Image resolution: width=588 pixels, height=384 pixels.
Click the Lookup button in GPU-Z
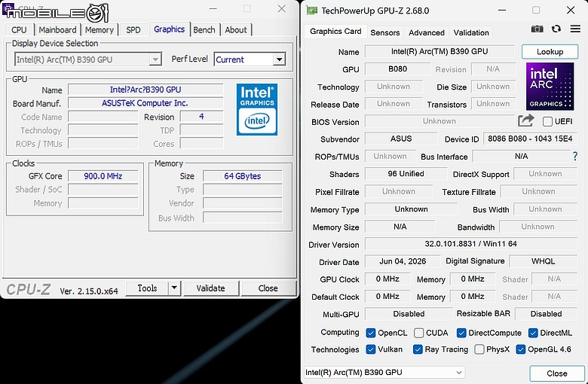tap(550, 52)
